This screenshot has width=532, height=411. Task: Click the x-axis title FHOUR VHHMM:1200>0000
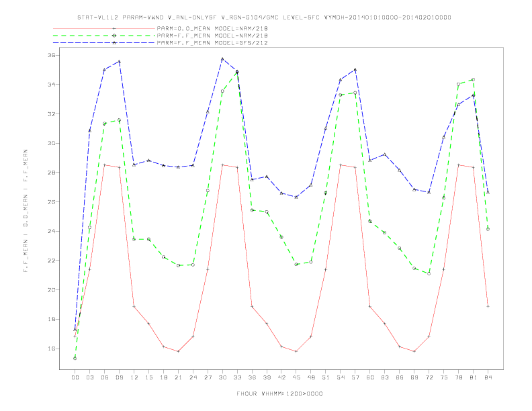pyautogui.click(x=279, y=394)
